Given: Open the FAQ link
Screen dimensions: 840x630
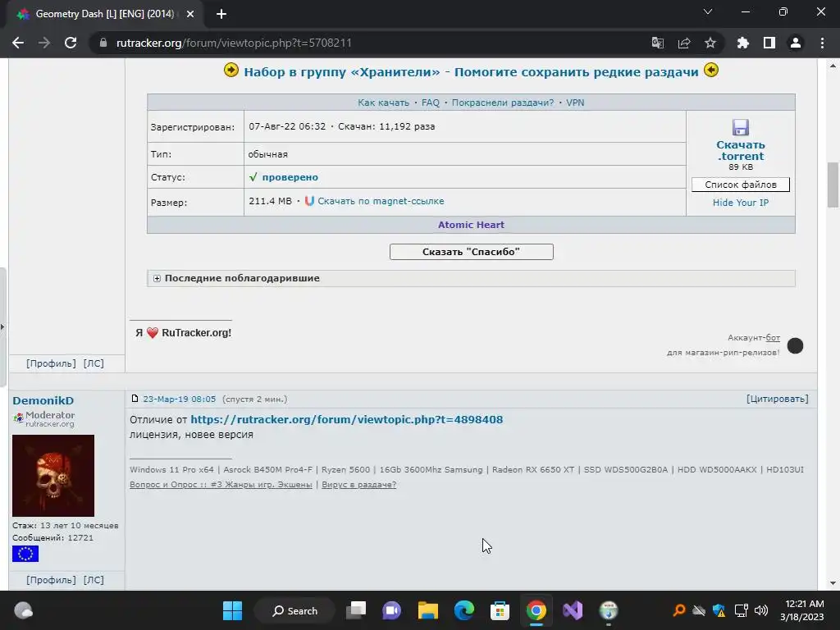Looking at the screenshot, I should coord(430,103).
